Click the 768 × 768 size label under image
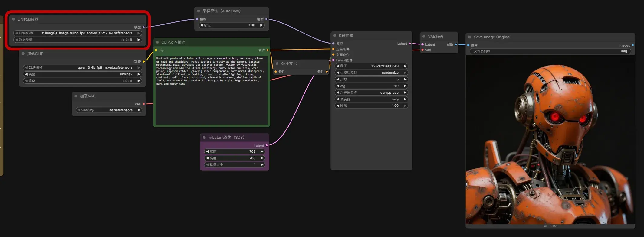This screenshot has height=237, width=644. 550,226
